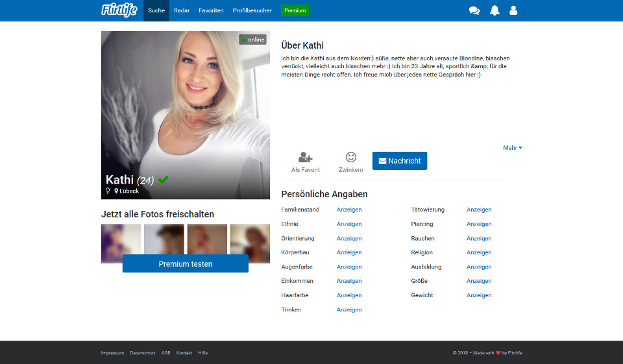Click the Flirtlife logo

point(119,10)
